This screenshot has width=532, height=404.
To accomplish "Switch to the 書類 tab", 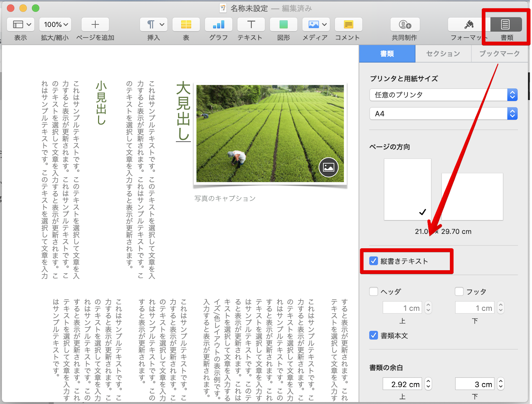I will tap(387, 54).
